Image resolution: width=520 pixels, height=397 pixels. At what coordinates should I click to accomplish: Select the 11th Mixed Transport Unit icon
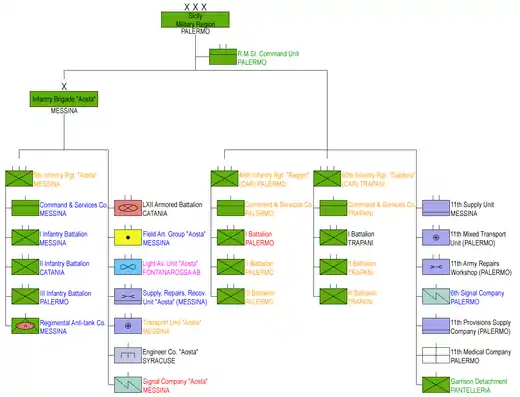click(436, 238)
